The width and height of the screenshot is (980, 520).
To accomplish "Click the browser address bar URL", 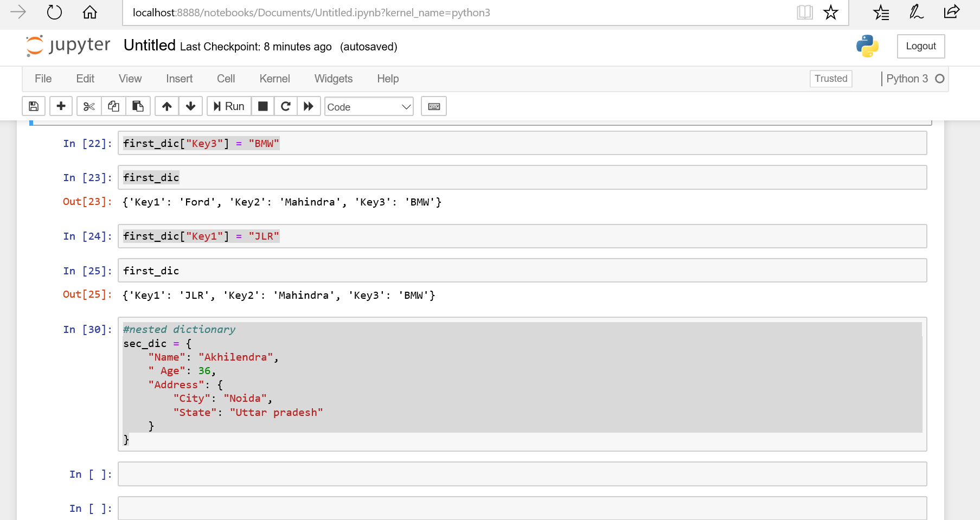I will 311,12.
